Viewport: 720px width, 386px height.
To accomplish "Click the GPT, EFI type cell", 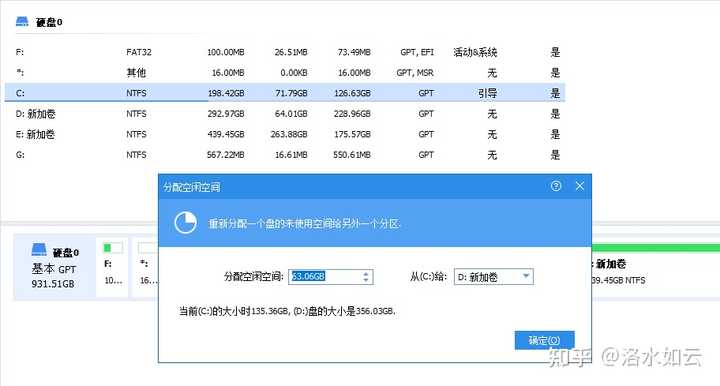I will [x=417, y=52].
